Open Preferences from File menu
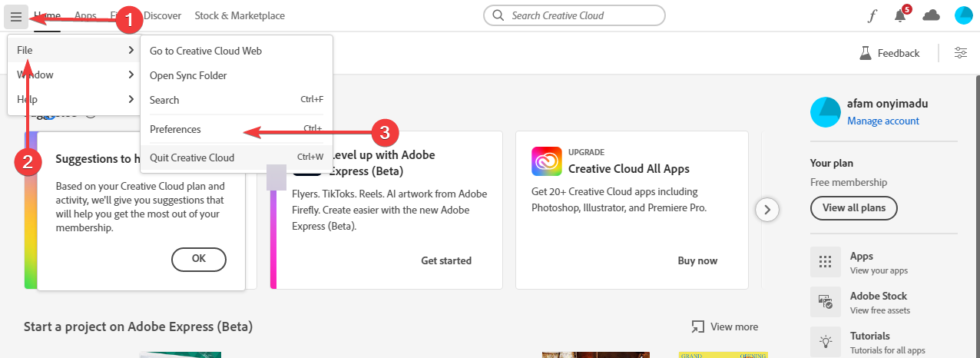The width and height of the screenshot is (980, 358). tap(237, 129)
